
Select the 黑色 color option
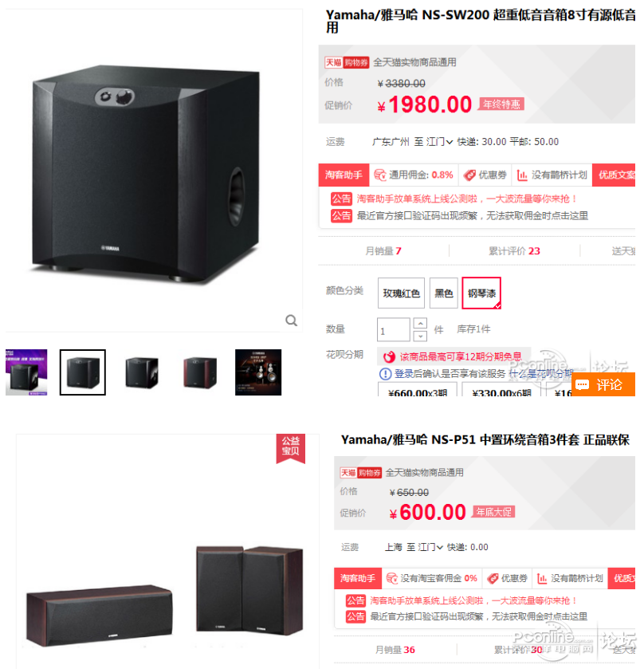tap(444, 293)
